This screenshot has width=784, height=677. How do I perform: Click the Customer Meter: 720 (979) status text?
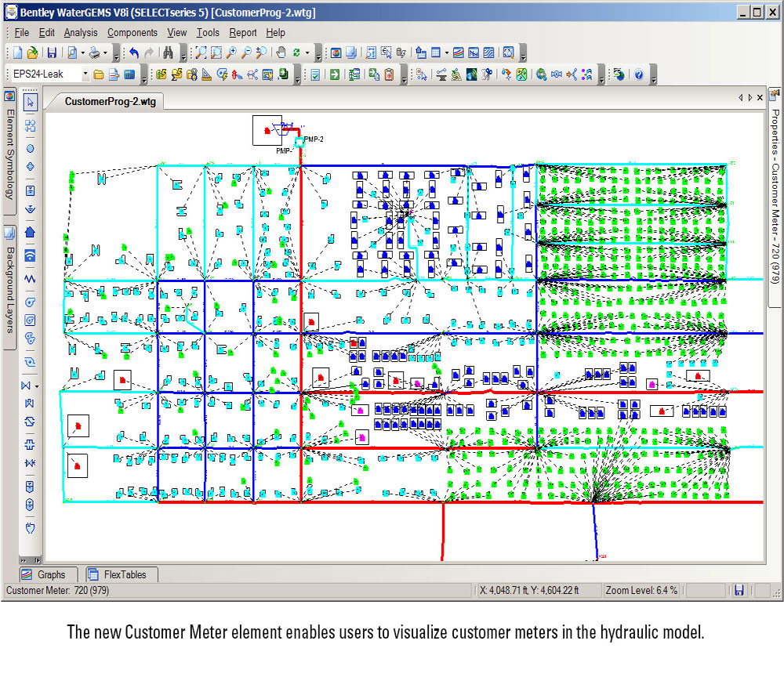tap(57, 591)
